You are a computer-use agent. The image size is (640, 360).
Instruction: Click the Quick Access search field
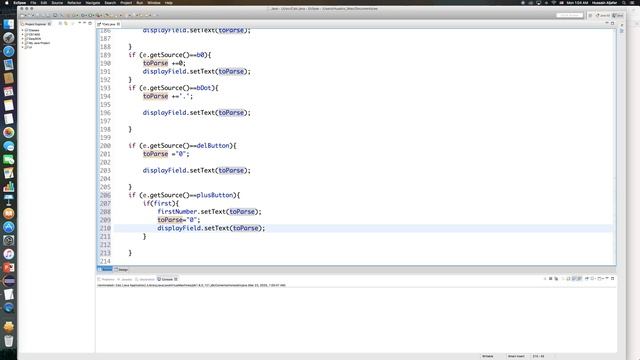tap(569, 15)
